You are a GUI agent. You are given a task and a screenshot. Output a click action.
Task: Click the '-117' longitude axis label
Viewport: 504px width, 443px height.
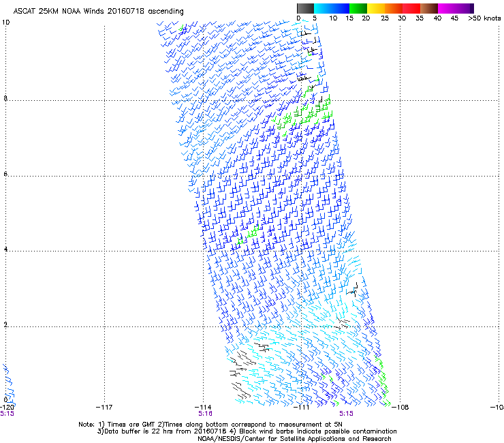click(x=104, y=408)
